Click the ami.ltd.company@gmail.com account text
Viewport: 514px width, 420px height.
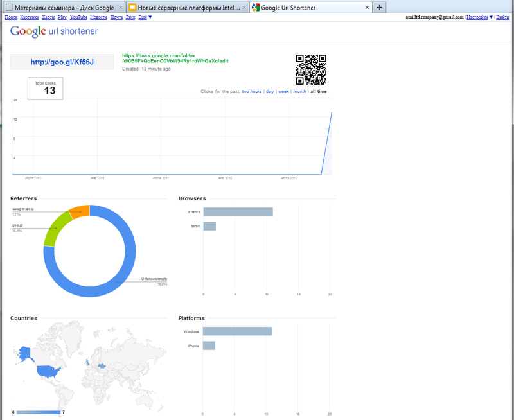click(434, 17)
